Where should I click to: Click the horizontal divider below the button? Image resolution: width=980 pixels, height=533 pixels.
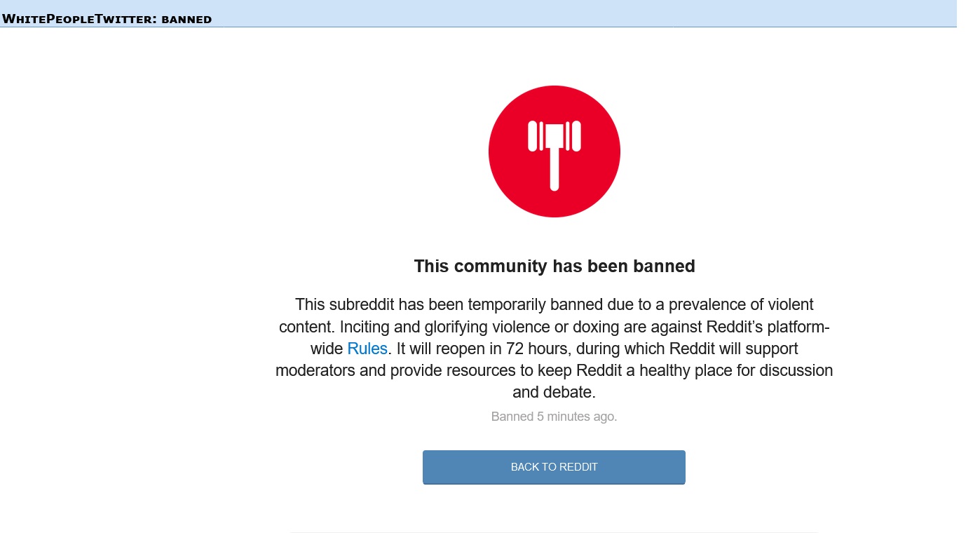tap(554, 532)
